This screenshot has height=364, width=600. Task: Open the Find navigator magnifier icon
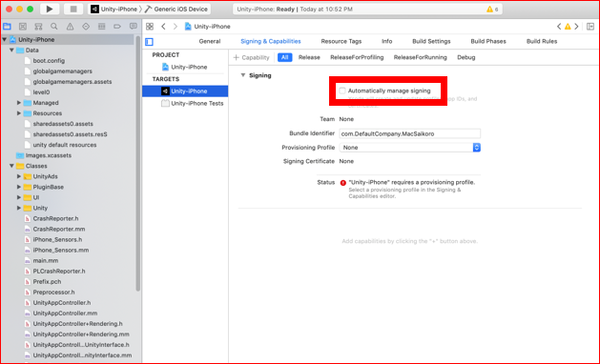pyautogui.click(x=54, y=26)
